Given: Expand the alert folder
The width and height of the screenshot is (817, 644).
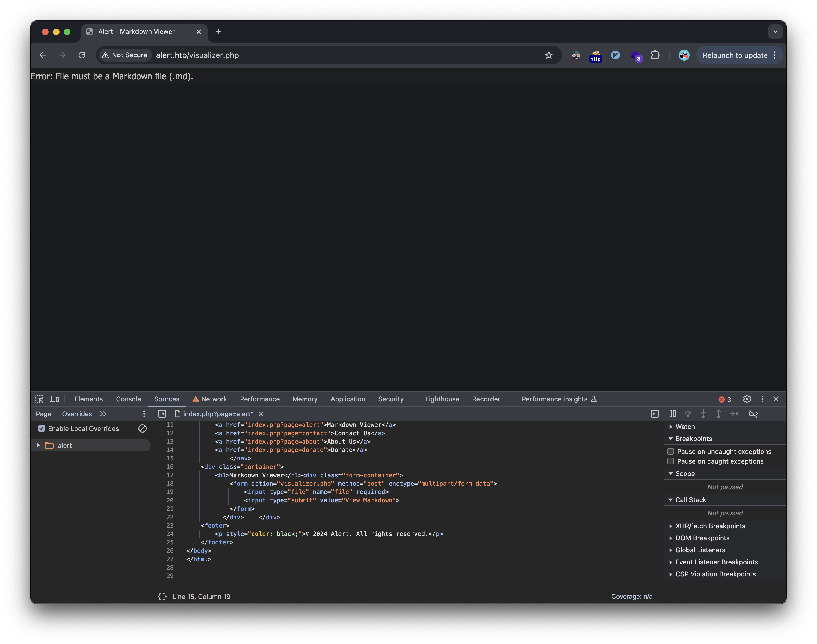Looking at the screenshot, I should tap(39, 445).
